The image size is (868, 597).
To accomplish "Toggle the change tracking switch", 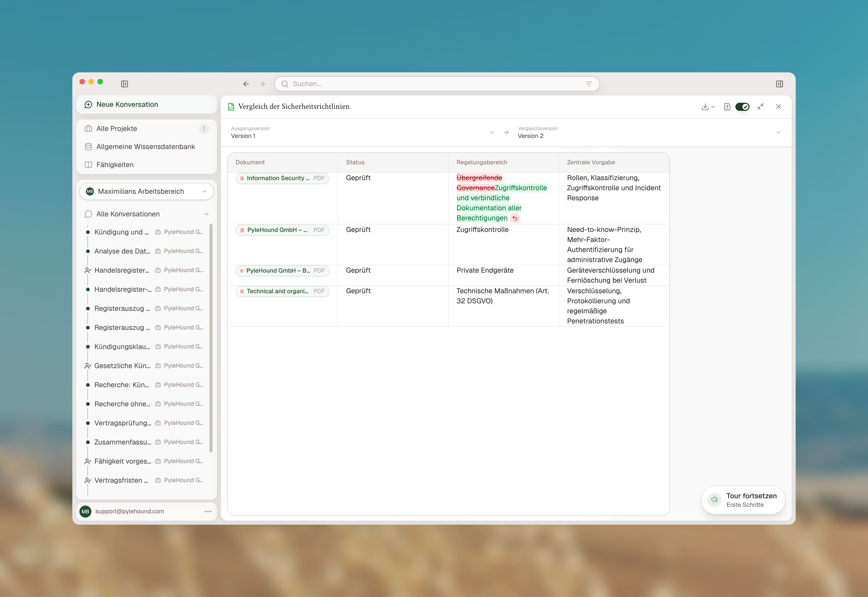I will point(742,107).
